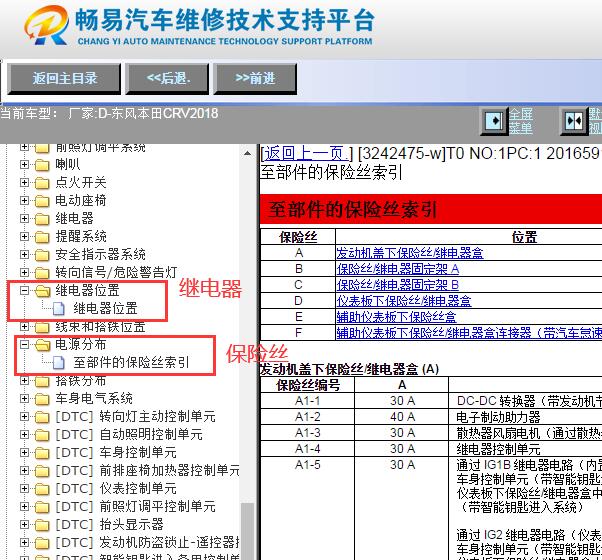Click the [DTC] 车身控制单元 folder icon
Screen dimensions: 602x560
point(42,453)
